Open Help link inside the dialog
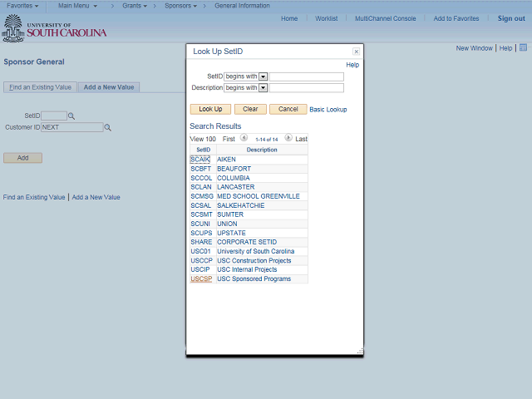Image resolution: width=532 pixels, height=399 pixels. (x=352, y=65)
